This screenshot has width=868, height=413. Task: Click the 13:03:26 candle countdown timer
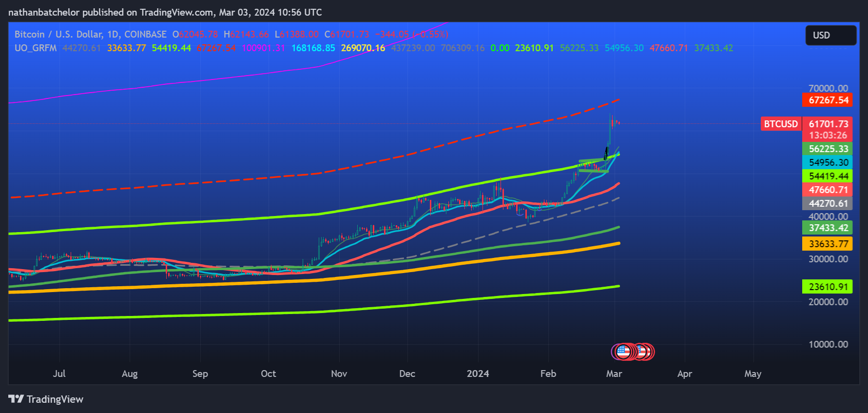tap(828, 136)
